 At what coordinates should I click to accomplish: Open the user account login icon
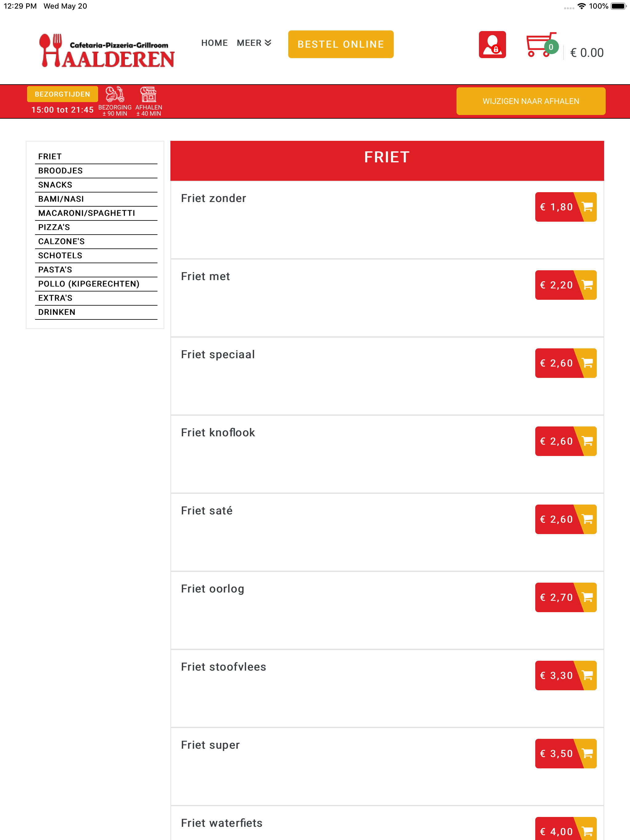492,45
